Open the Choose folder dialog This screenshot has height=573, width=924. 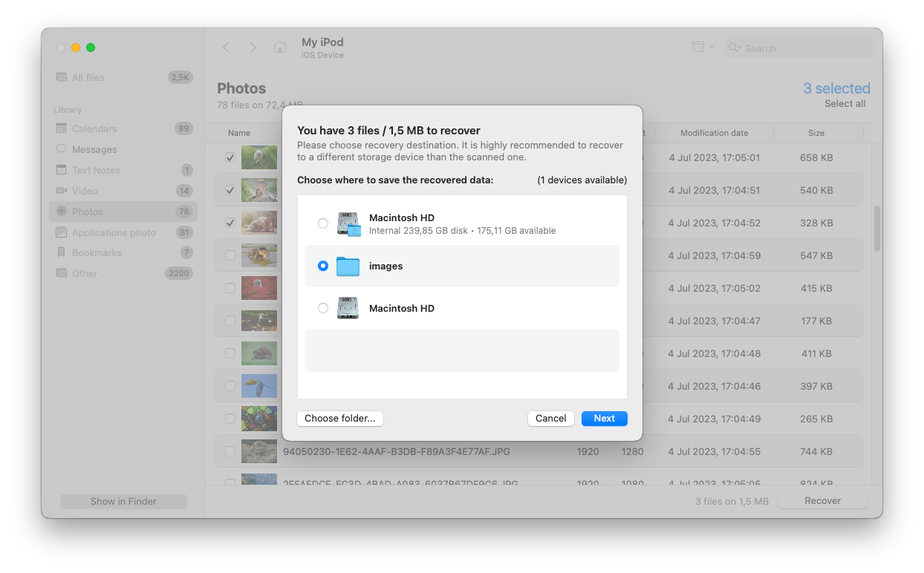coord(340,419)
